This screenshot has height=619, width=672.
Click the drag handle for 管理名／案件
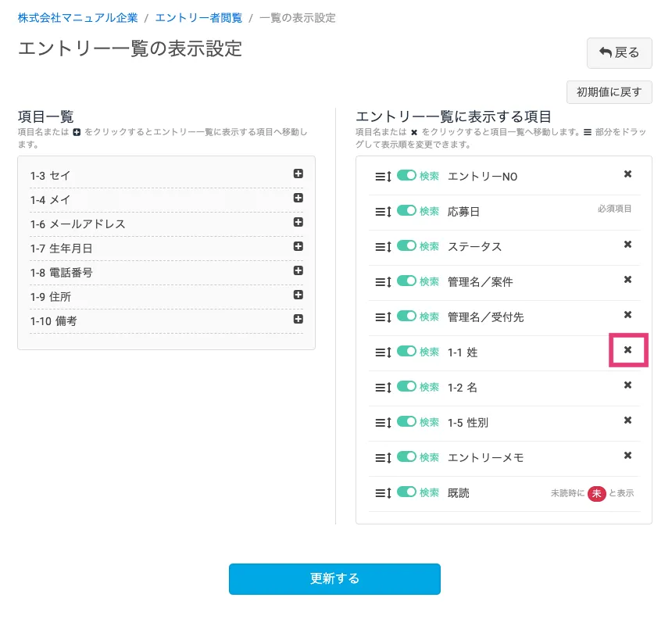point(383,281)
